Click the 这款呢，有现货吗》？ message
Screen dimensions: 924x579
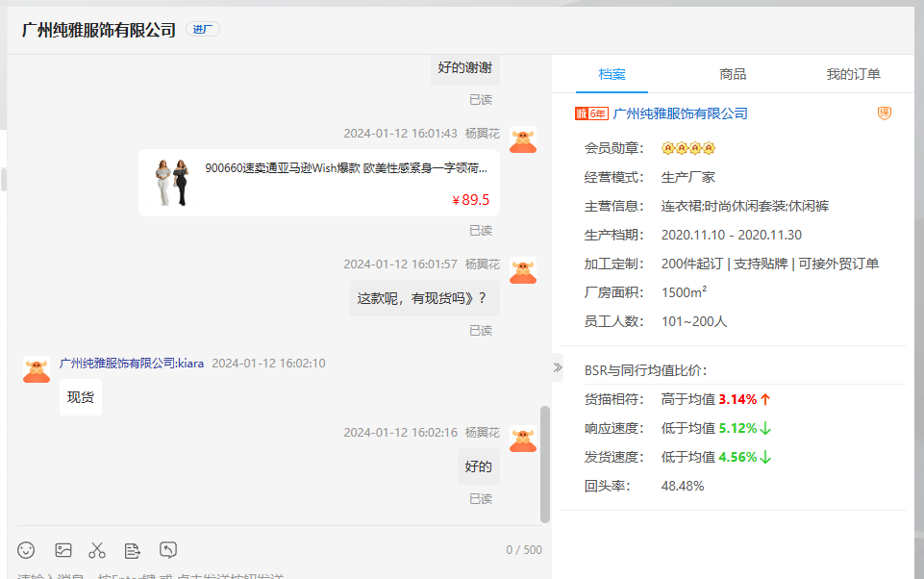424,298
